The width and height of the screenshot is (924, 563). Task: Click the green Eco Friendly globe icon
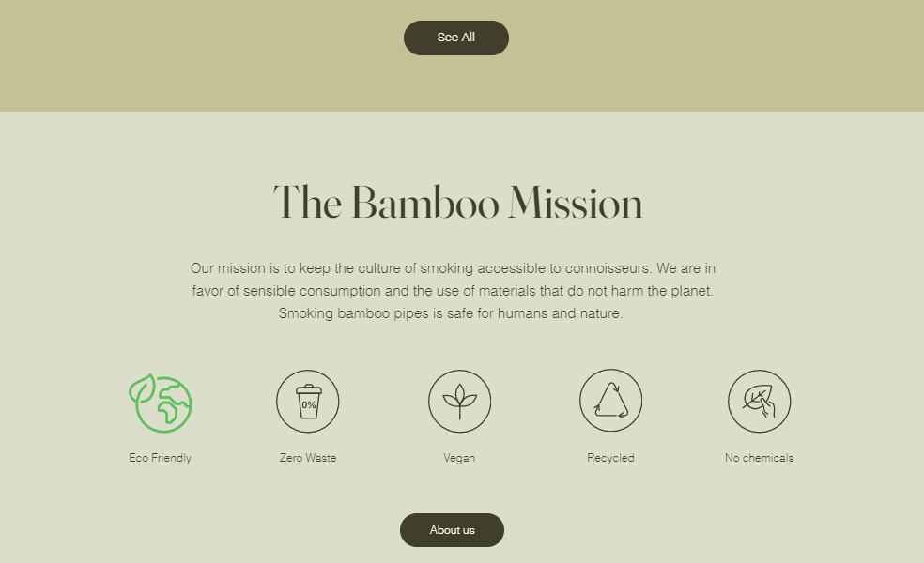click(161, 403)
